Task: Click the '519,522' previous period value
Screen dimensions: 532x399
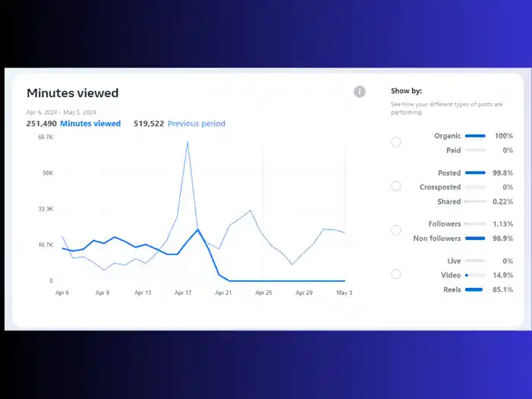Action: tap(149, 123)
